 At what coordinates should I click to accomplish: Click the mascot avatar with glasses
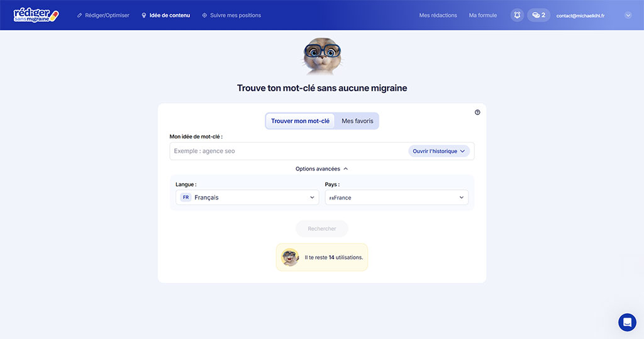pos(322,57)
